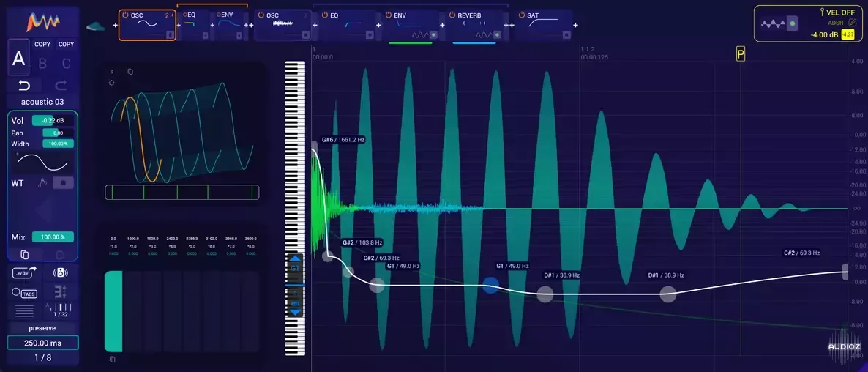Toggle the REVERB module power button
The width and height of the screenshot is (868, 372).
click(x=452, y=15)
